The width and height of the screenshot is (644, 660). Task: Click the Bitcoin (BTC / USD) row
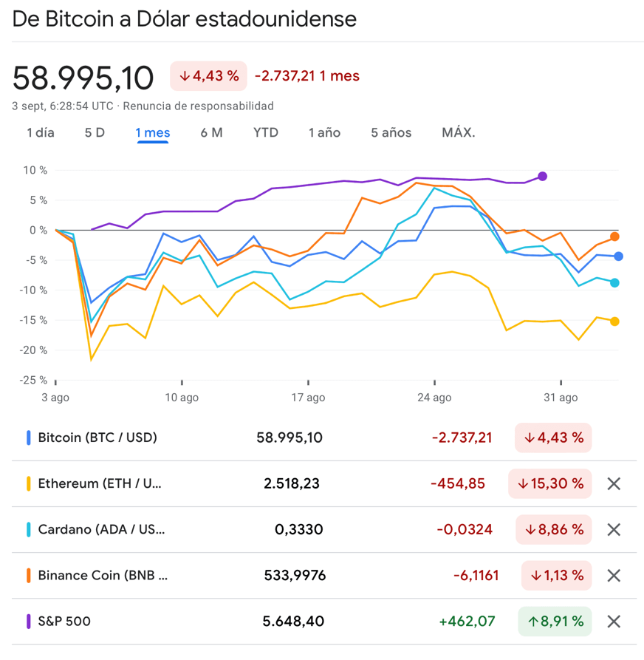[97, 438]
